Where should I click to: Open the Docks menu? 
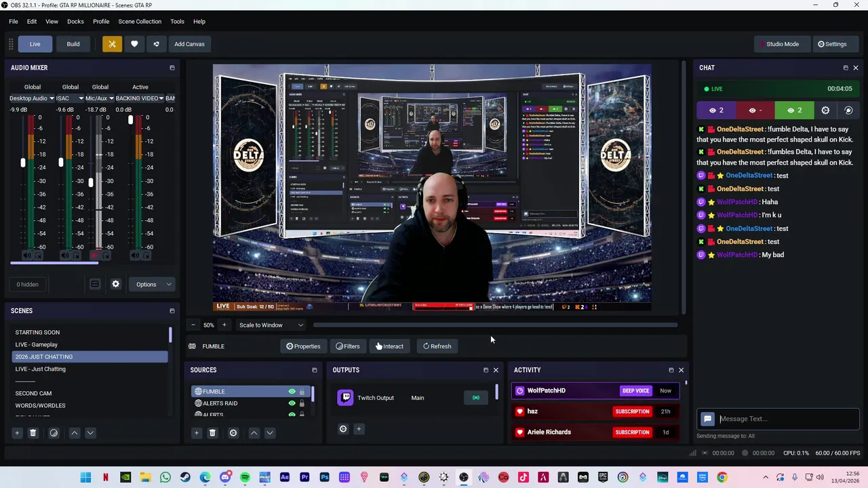pyautogui.click(x=75, y=22)
